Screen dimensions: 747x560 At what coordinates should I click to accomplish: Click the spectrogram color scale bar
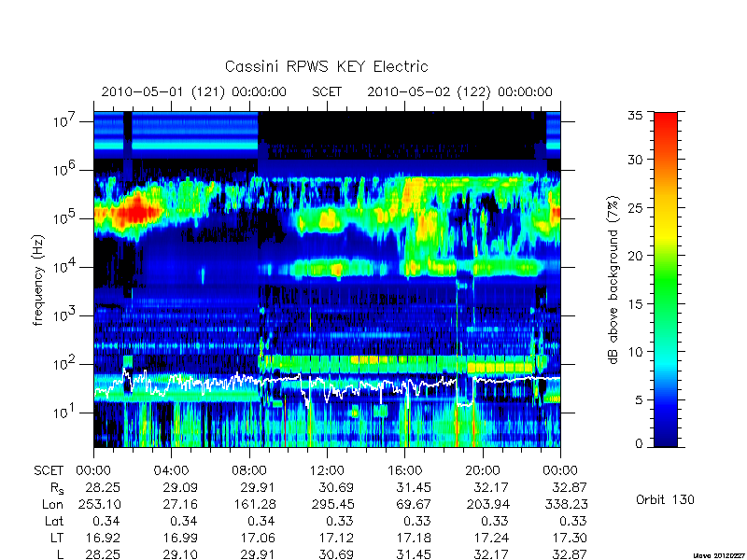pos(666,279)
